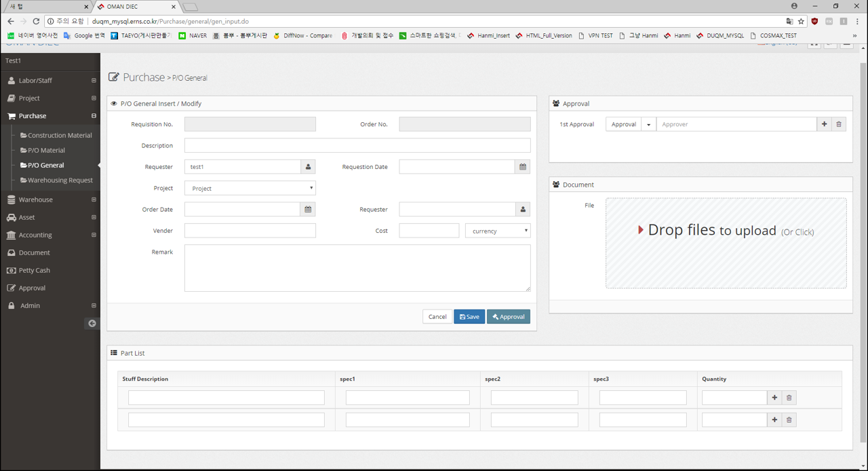Click the Description input field

(357, 145)
